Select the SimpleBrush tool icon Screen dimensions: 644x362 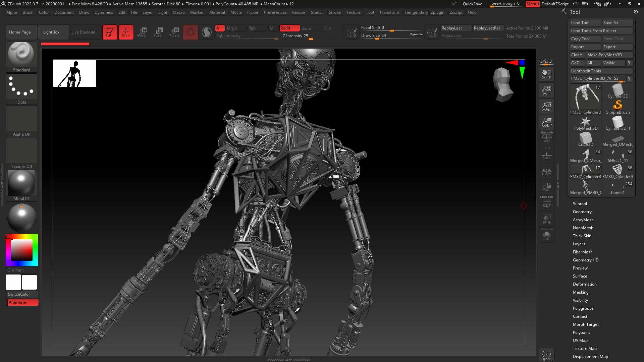[618, 107]
